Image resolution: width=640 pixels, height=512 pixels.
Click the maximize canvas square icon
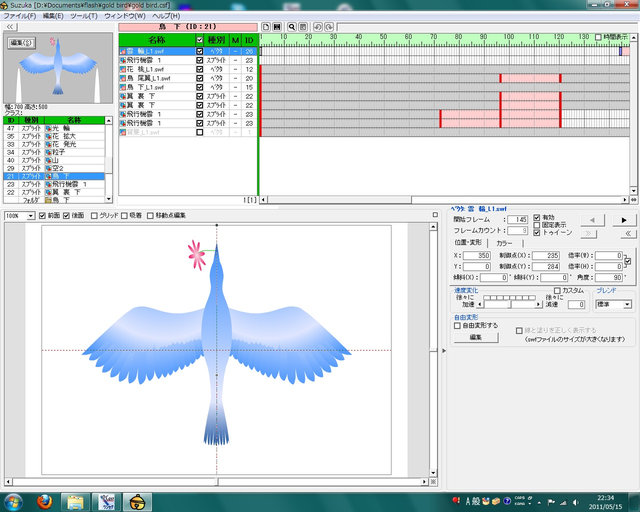coord(435,214)
